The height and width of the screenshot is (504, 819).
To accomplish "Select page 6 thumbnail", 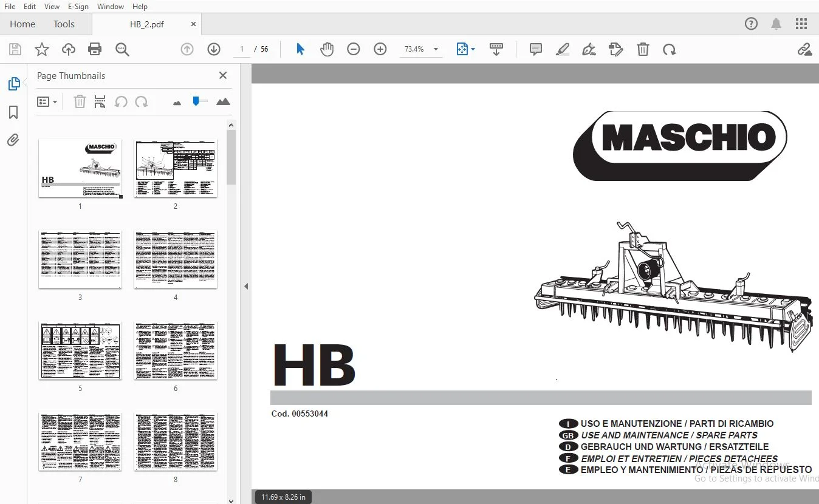I will pos(176,350).
